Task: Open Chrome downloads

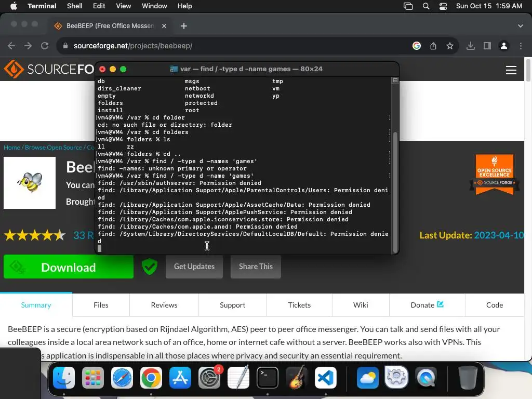Action: 470,46
